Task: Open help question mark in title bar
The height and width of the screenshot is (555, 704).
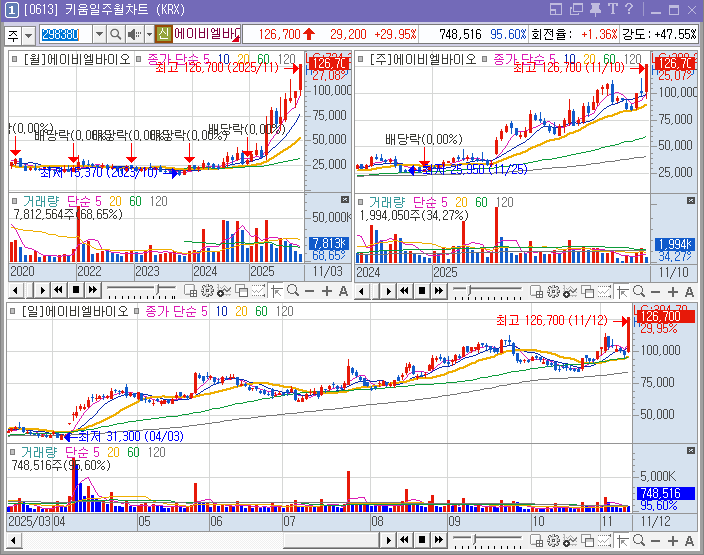Action: [629, 9]
